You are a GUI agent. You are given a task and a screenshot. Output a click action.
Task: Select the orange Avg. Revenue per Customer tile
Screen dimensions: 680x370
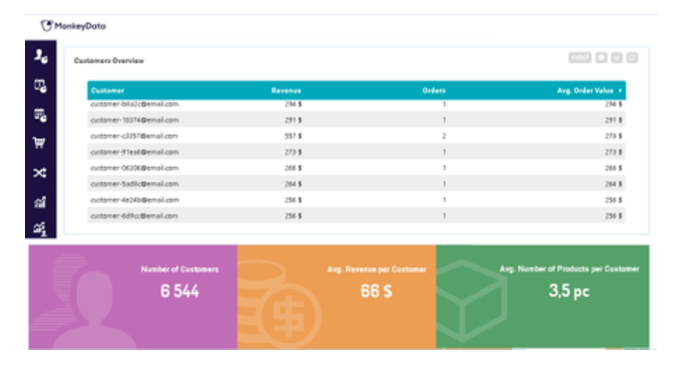point(337,297)
